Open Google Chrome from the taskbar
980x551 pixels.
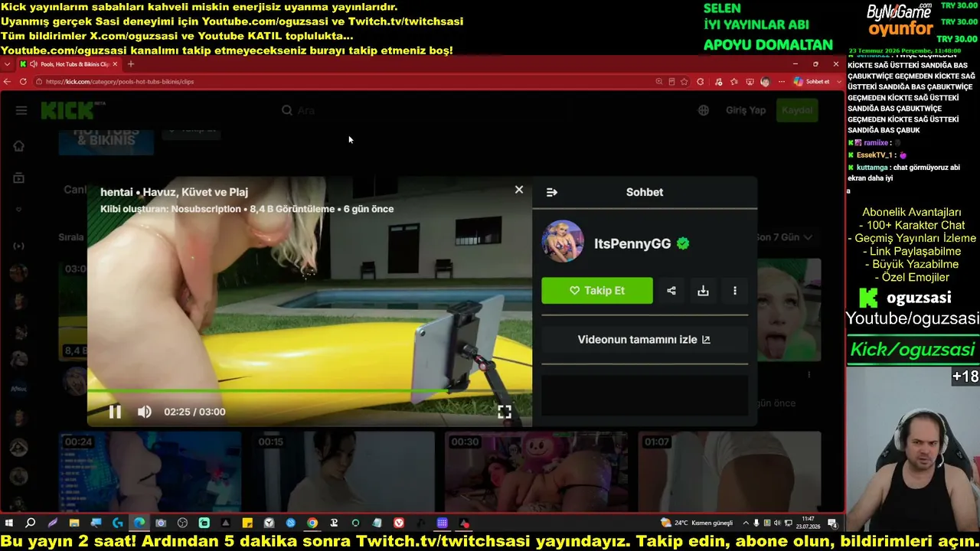pos(312,523)
